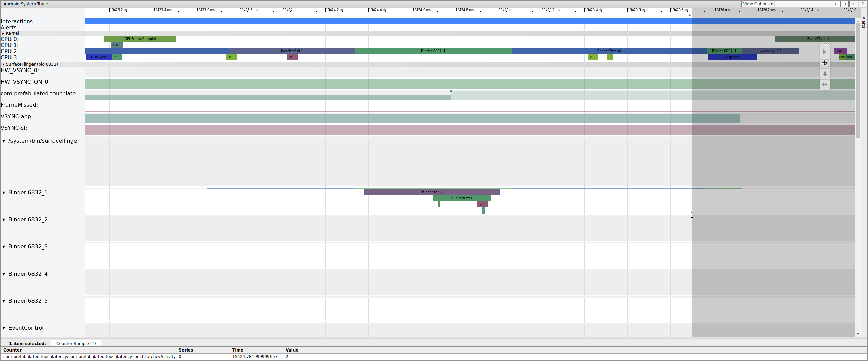Click the find-next right arrow icon
Screen dimensions: 868x361
click(845, 4)
